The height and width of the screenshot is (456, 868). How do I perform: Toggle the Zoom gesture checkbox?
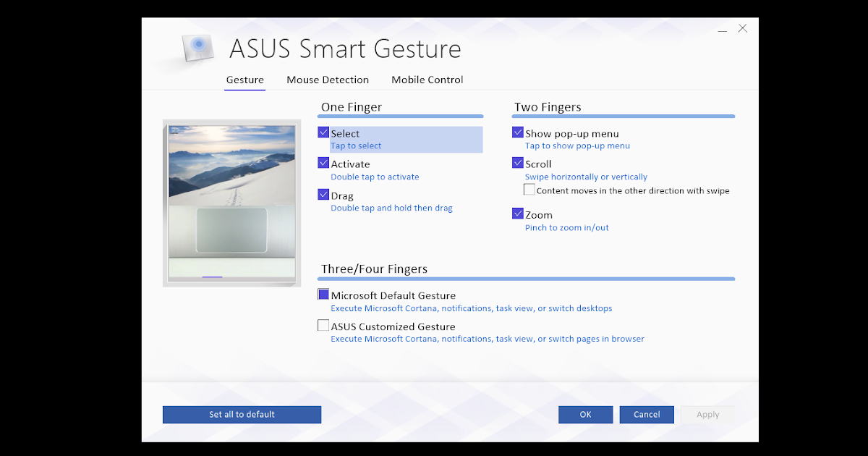click(x=518, y=214)
